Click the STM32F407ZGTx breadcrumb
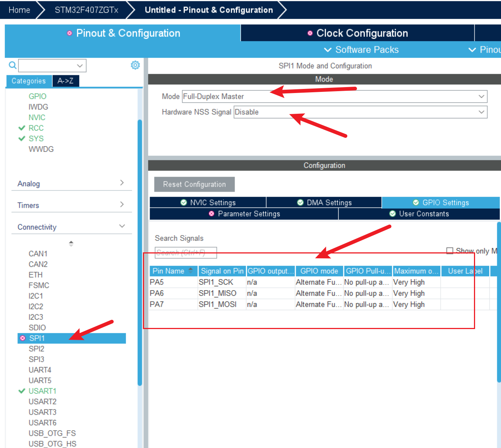The height and width of the screenshot is (448, 501). coord(86,10)
